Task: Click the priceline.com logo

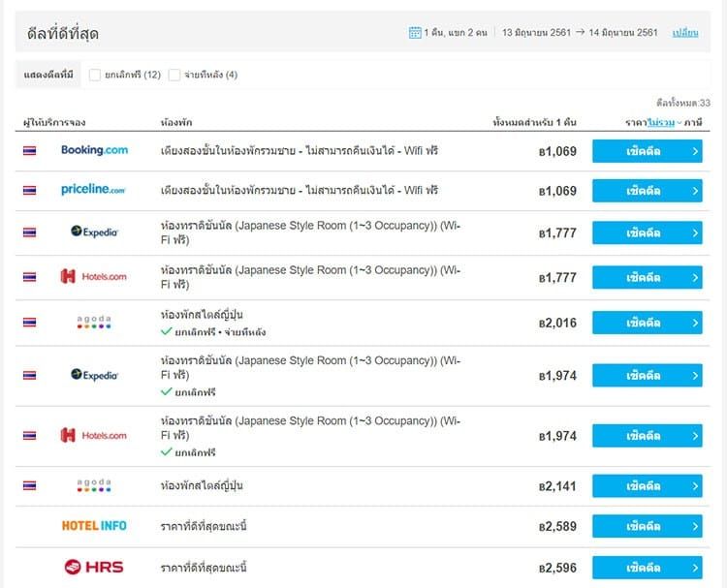Action: [x=93, y=190]
